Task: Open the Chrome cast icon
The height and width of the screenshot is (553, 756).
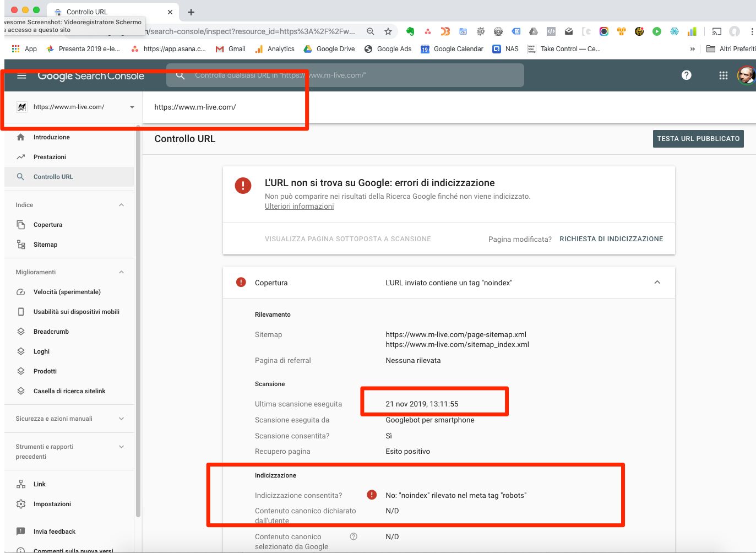Action: (716, 31)
